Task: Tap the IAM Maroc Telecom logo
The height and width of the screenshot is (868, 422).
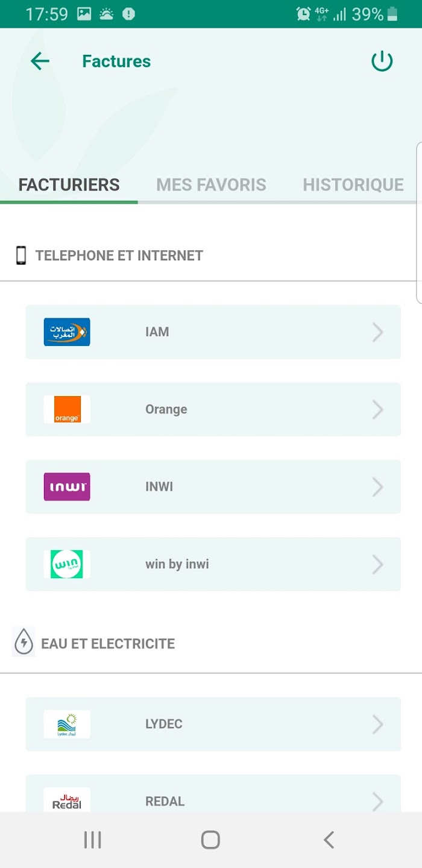Action: (67, 332)
